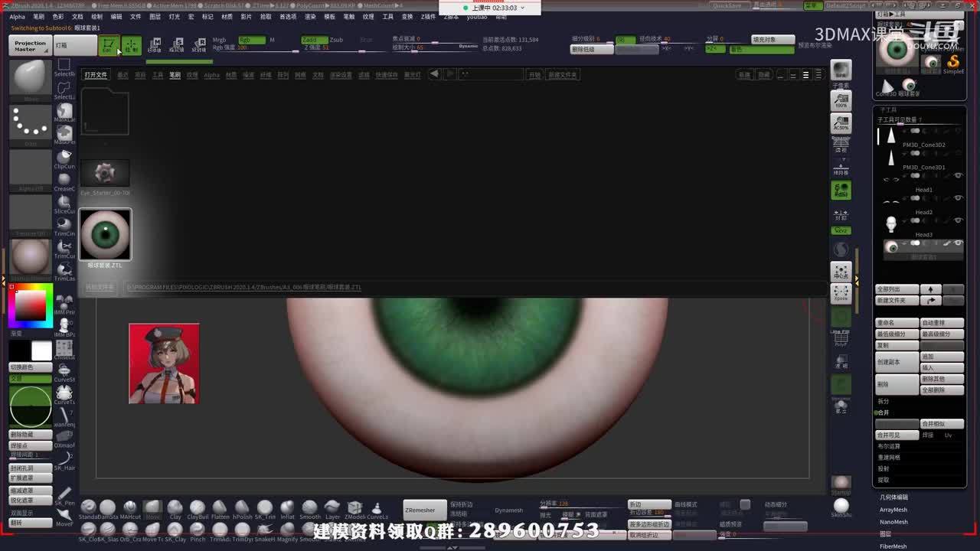Click the 全部列出 button in subtool panel

pyautogui.click(x=897, y=289)
